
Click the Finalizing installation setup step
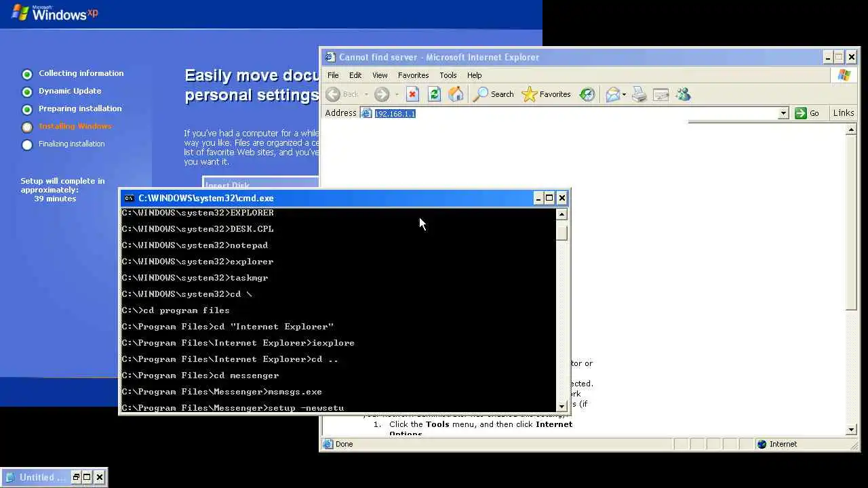71,144
